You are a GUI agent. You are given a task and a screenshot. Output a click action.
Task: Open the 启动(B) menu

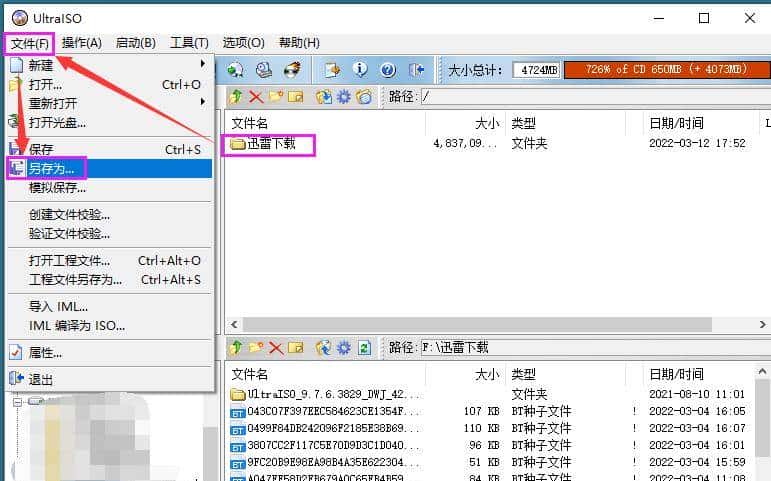point(136,43)
